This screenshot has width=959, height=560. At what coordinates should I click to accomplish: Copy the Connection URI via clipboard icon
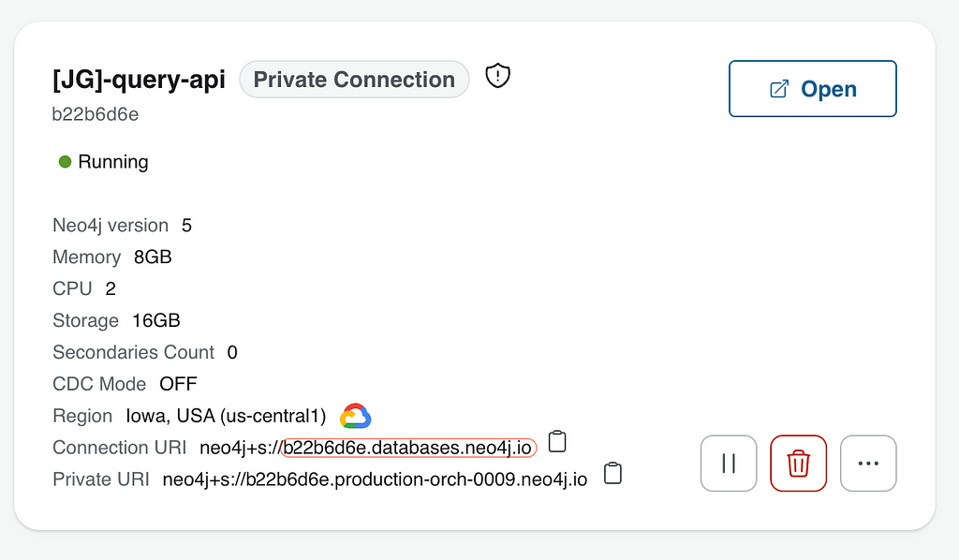point(557,441)
